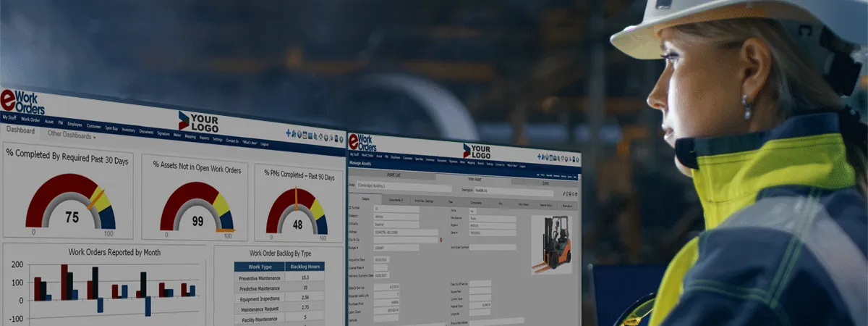Open Spot Buy menu in dashboard window

[x=111, y=128]
